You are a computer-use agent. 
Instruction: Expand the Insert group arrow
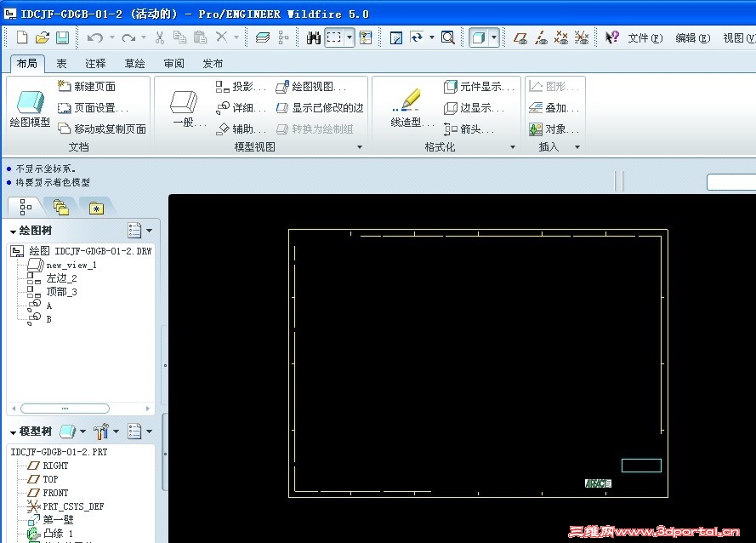[x=577, y=146]
